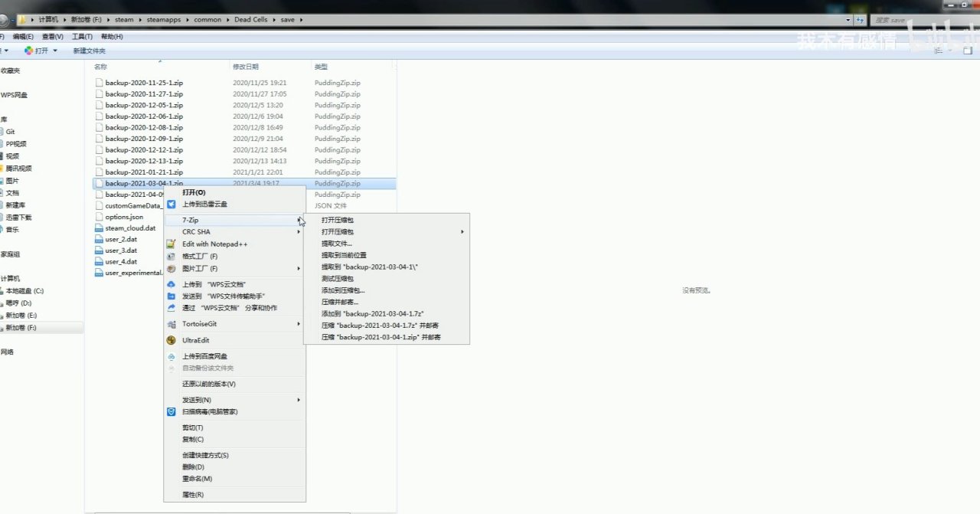Choose 删除(D) in context menu
The image size is (980, 514).
234,467
